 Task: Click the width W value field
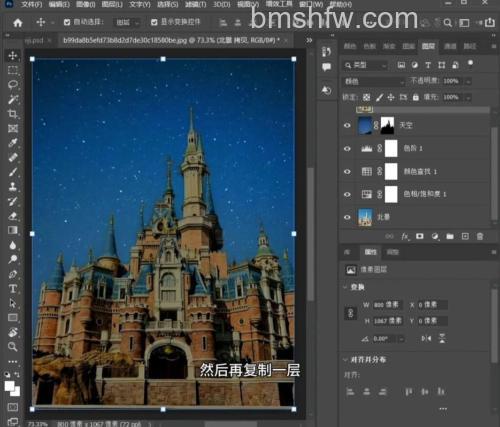(x=388, y=305)
